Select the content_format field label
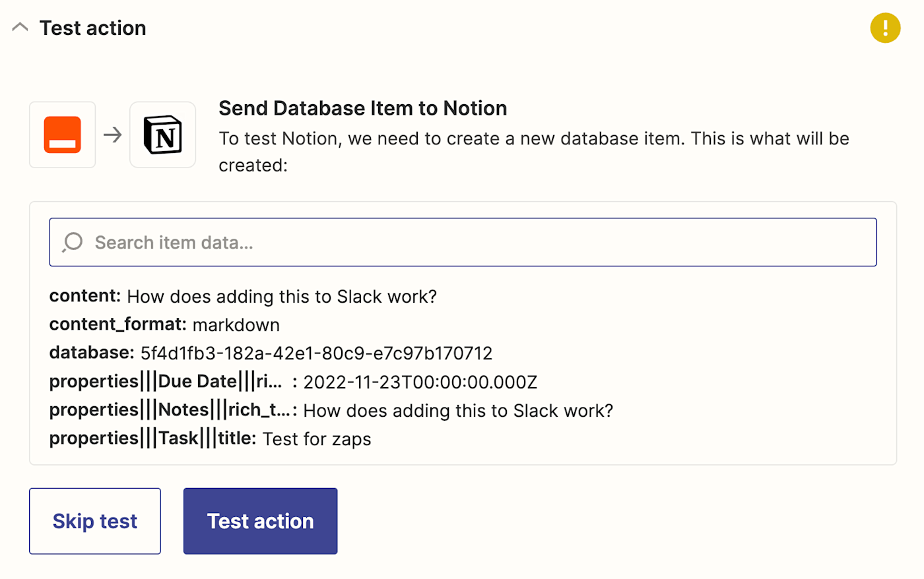924x579 pixels. (117, 324)
